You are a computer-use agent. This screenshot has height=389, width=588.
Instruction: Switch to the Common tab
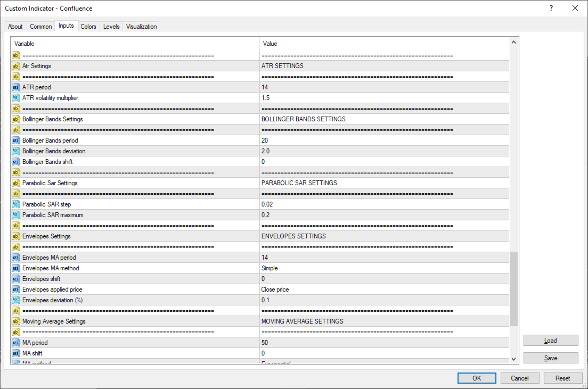pos(41,27)
